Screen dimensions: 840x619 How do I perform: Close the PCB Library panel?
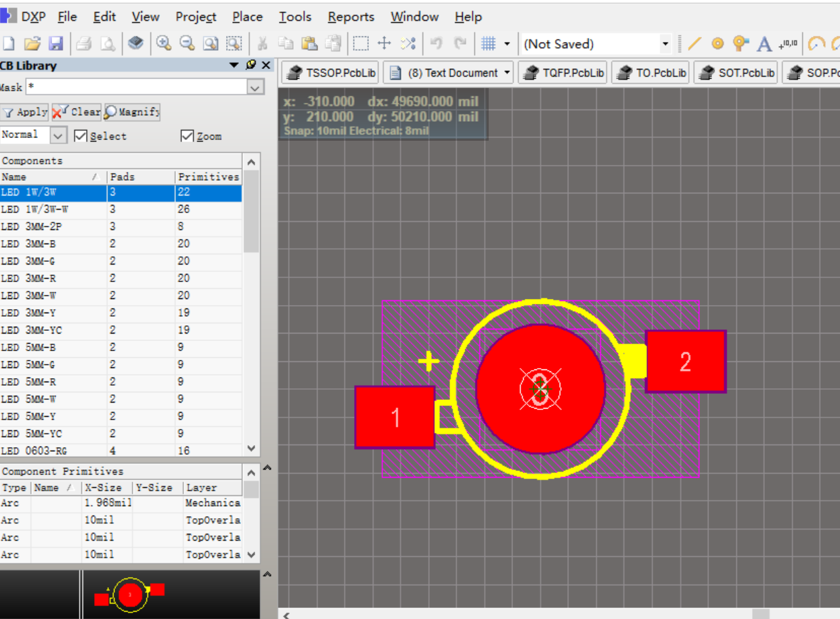pyautogui.click(x=266, y=65)
